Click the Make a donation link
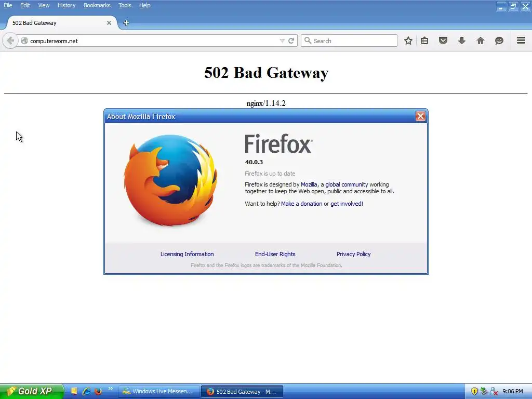Image resolution: width=532 pixels, height=399 pixels. [302, 204]
